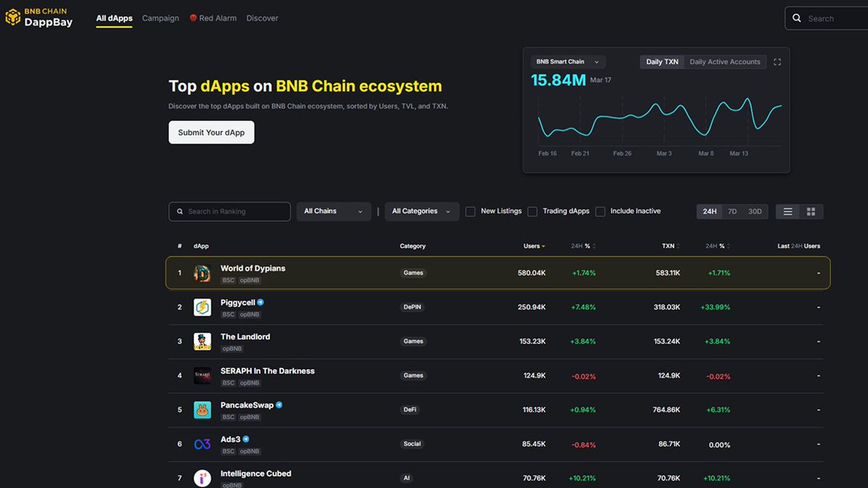
Task: Enable the Include Inactive checkbox
Action: pos(600,211)
